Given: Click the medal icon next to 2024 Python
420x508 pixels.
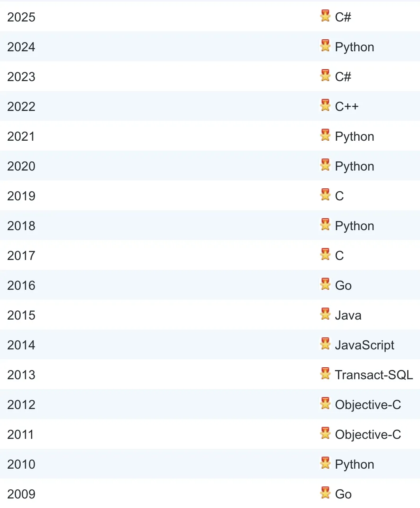Looking at the screenshot, I should point(325,45).
